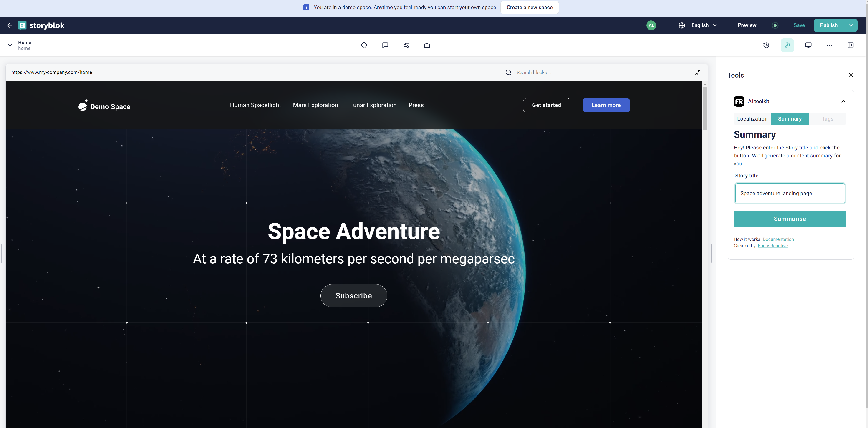Click the Get started button
The image size is (868, 428).
coord(546,105)
